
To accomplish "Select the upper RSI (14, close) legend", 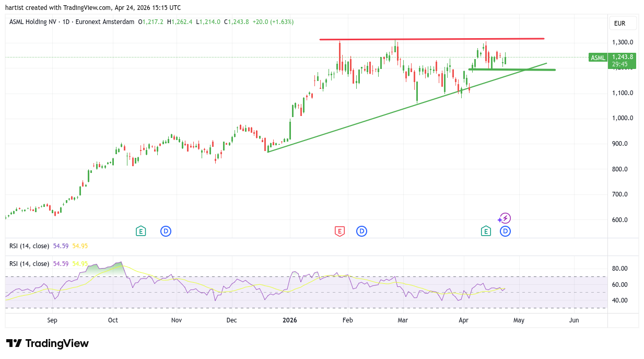I will point(29,246).
